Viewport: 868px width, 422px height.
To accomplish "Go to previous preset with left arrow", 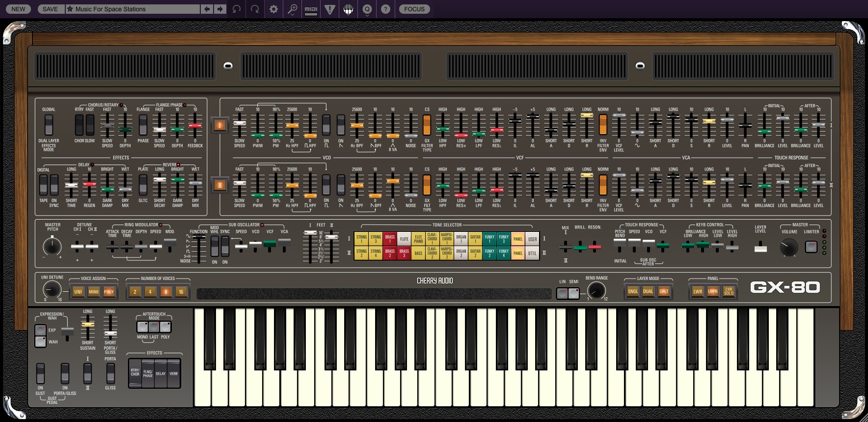I will point(207,9).
